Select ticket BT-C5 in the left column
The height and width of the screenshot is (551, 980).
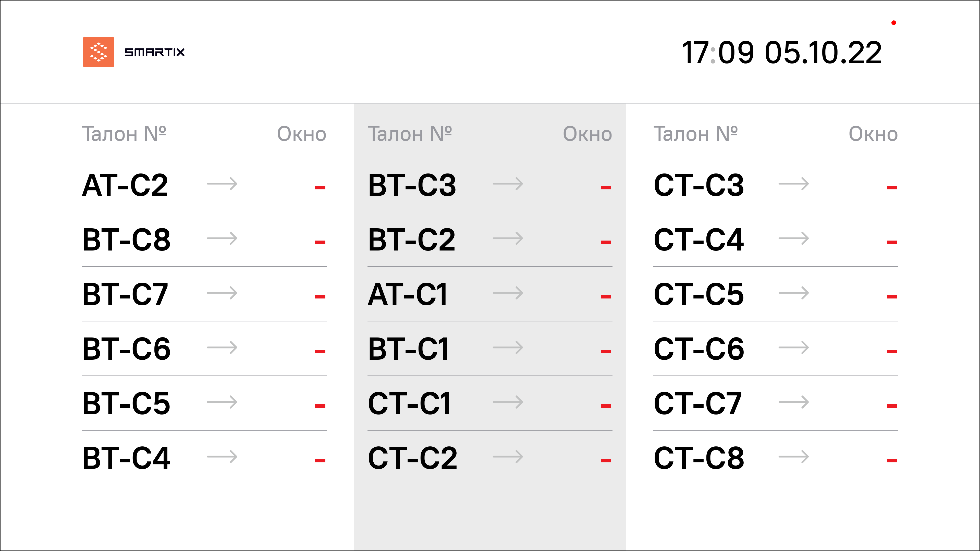126,404
